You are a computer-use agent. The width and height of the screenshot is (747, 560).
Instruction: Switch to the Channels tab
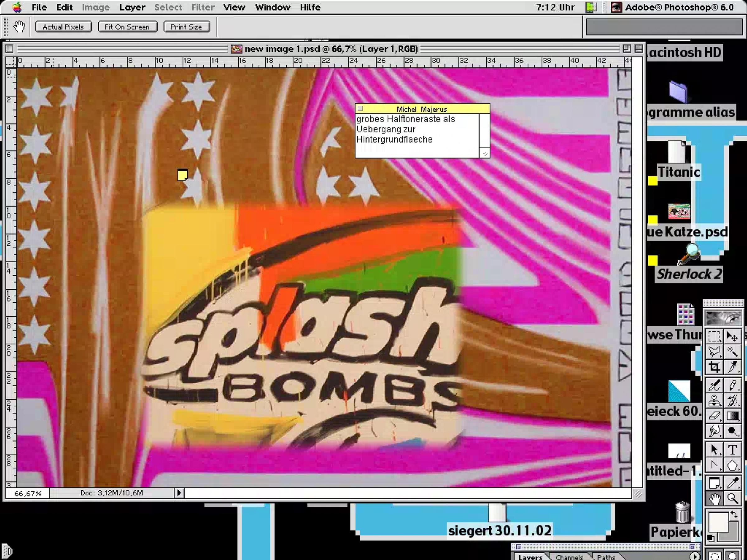(569, 557)
